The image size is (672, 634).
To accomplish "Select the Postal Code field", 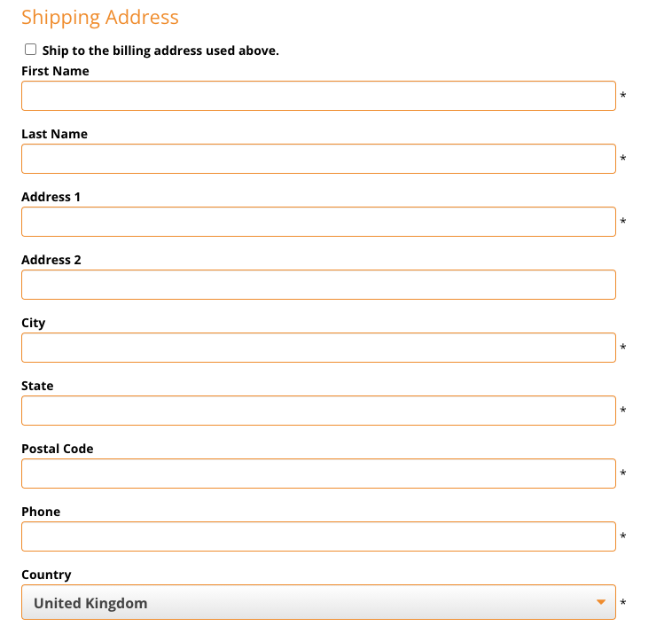I will [x=318, y=474].
